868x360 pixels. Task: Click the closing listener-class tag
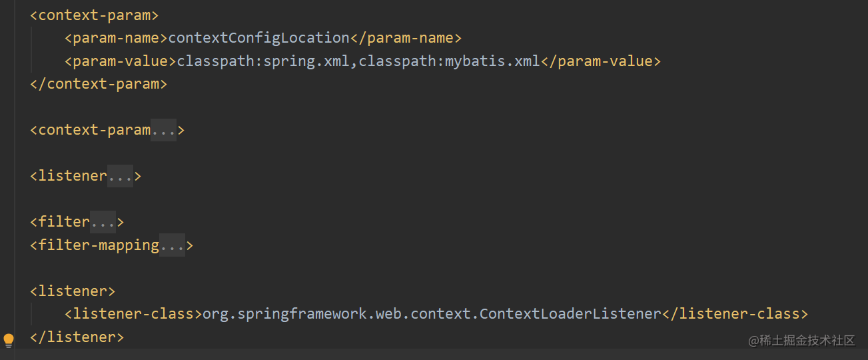(735, 314)
